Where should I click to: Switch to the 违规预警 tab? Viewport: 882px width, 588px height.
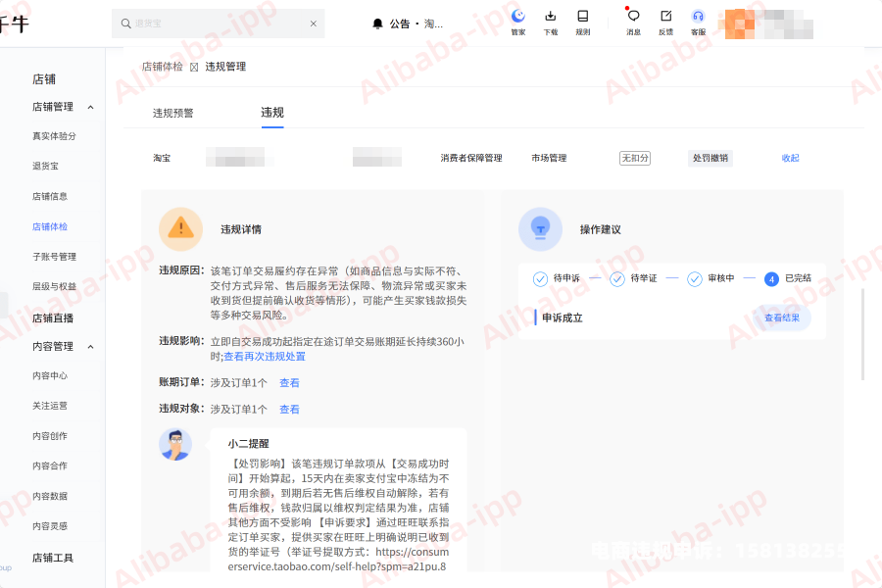[173, 113]
